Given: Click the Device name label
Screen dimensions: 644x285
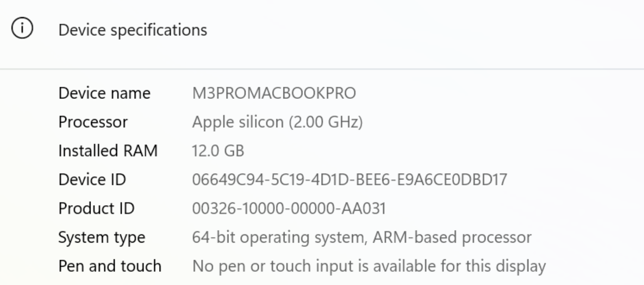Looking at the screenshot, I should [104, 93].
